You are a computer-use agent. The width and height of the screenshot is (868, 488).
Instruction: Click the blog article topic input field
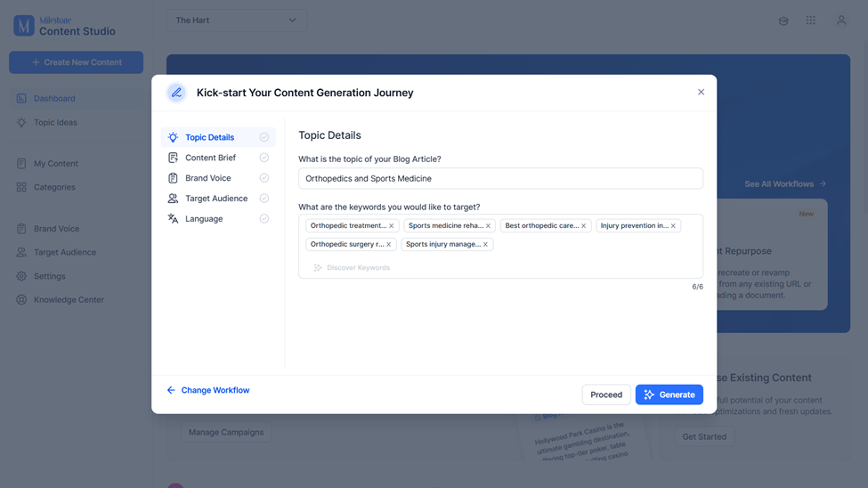click(500, 179)
